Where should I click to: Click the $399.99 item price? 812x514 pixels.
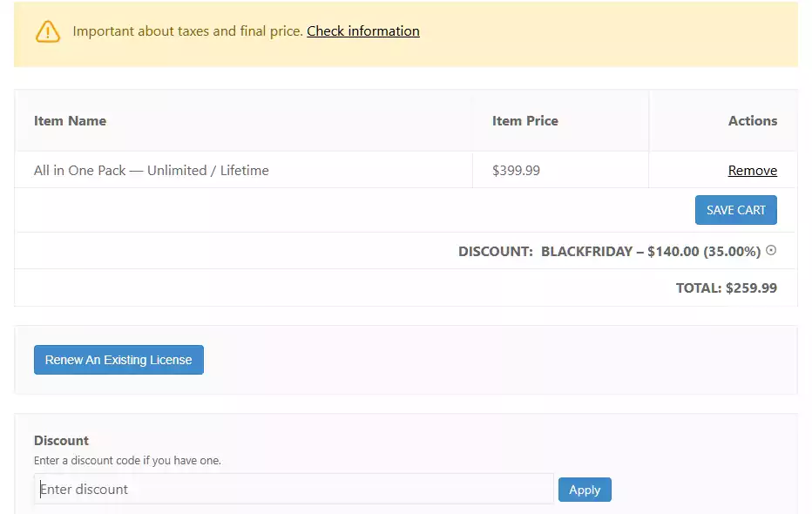(516, 171)
